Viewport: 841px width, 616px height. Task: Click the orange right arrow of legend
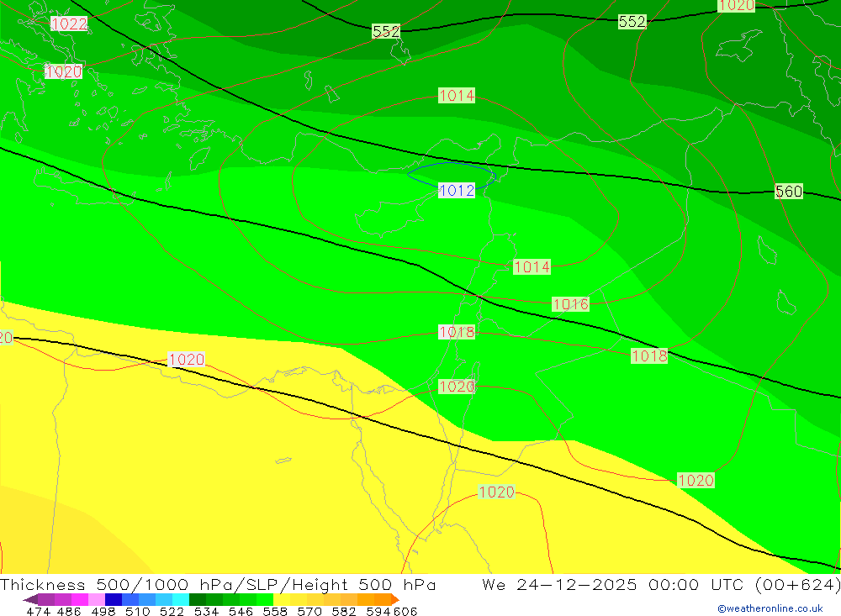coord(395,599)
